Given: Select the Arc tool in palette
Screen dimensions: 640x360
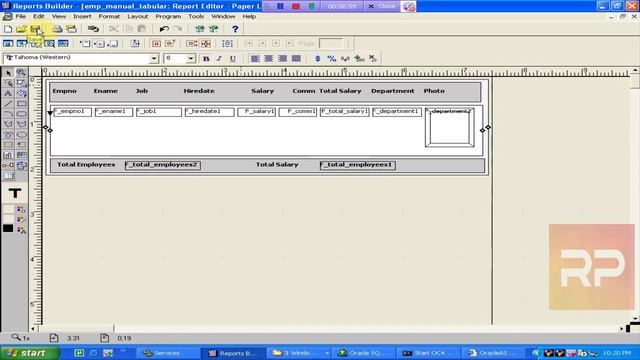Looking at the screenshot, I should click(x=8, y=114).
